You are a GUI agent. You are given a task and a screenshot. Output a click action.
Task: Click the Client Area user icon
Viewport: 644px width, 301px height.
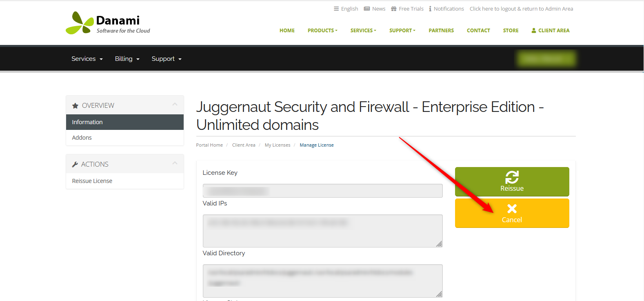534,31
